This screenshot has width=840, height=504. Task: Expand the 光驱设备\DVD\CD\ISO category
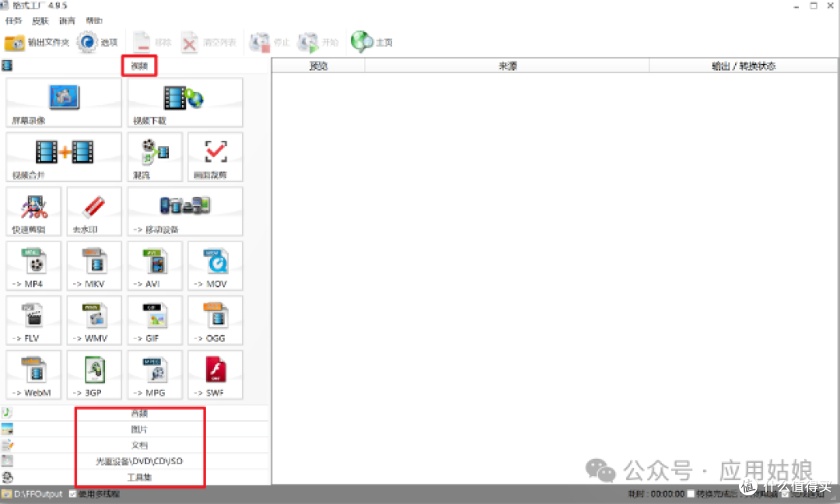click(134, 460)
